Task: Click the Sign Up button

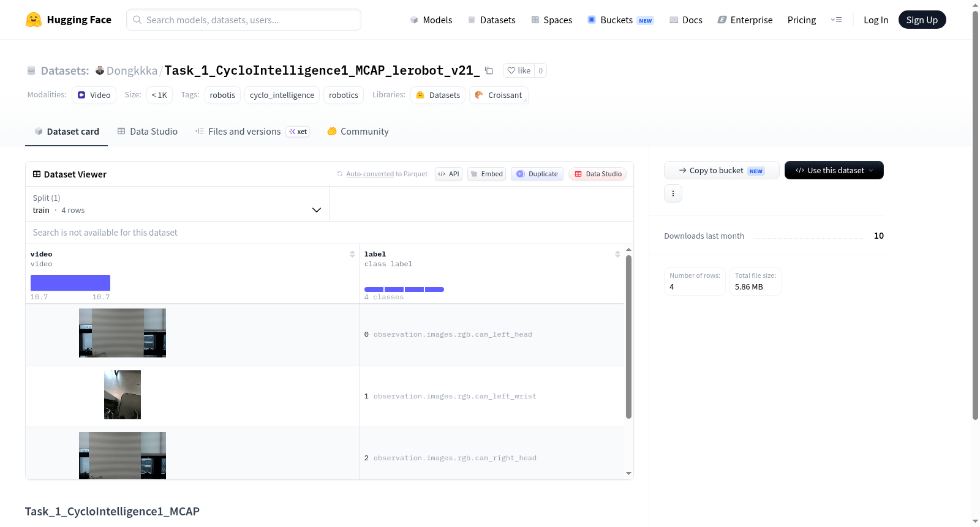Action: point(922,20)
